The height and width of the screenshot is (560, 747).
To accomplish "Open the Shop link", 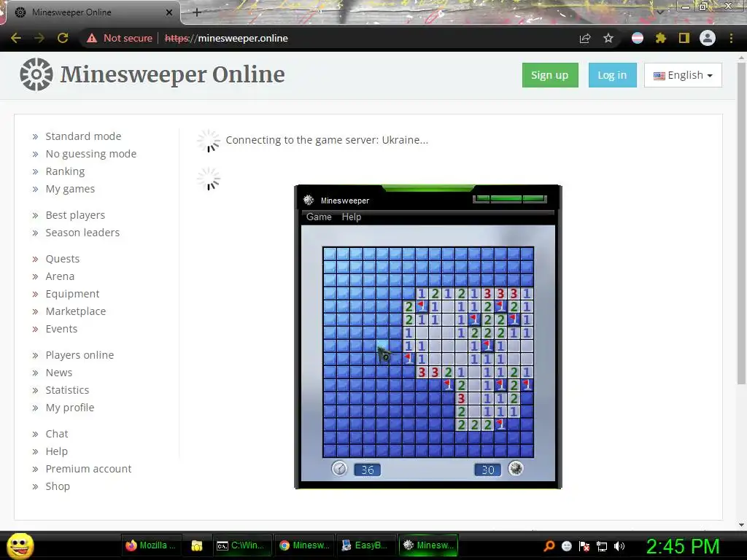I will click(x=58, y=486).
